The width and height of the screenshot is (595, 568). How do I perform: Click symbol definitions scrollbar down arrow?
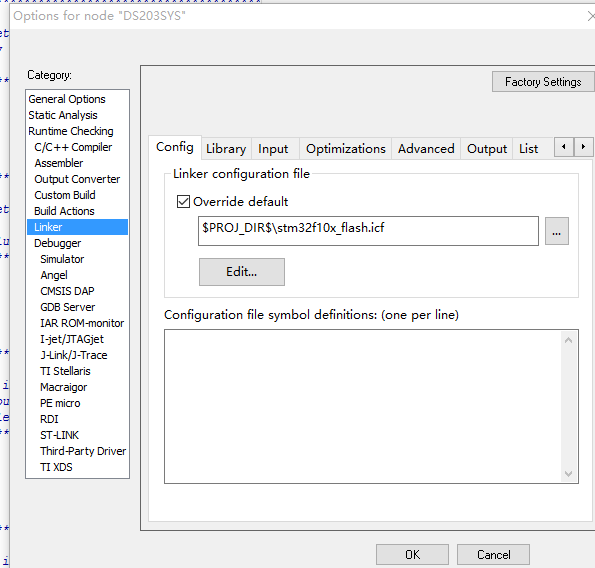pos(568,474)
